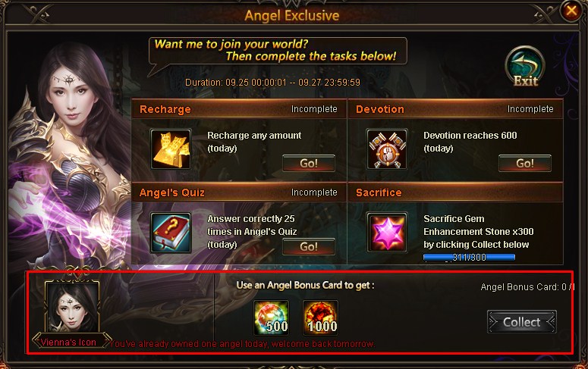Click the gold Recharge task icon
The width and height of the screenshot is (588, 369).
(171, 149)
